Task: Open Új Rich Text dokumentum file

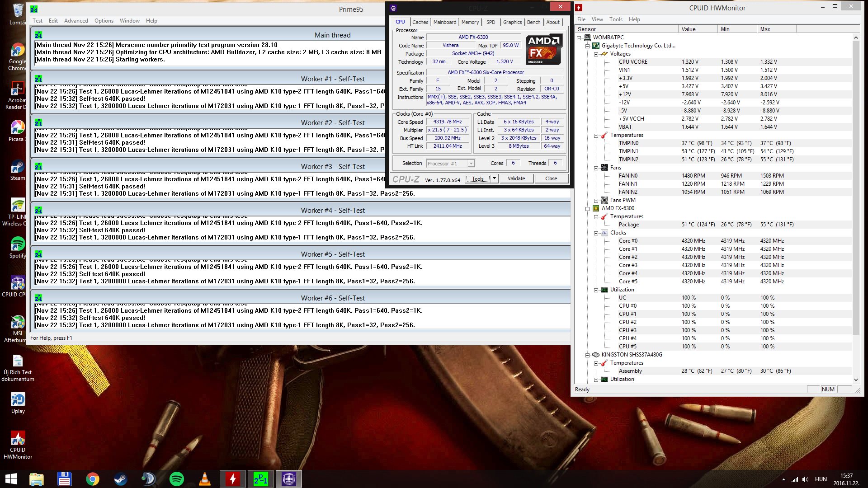Action: click(x=18, y=368)
